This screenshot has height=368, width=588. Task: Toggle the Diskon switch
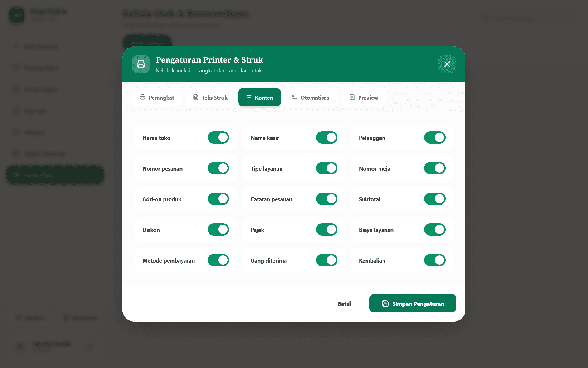[x=218, y=230]
